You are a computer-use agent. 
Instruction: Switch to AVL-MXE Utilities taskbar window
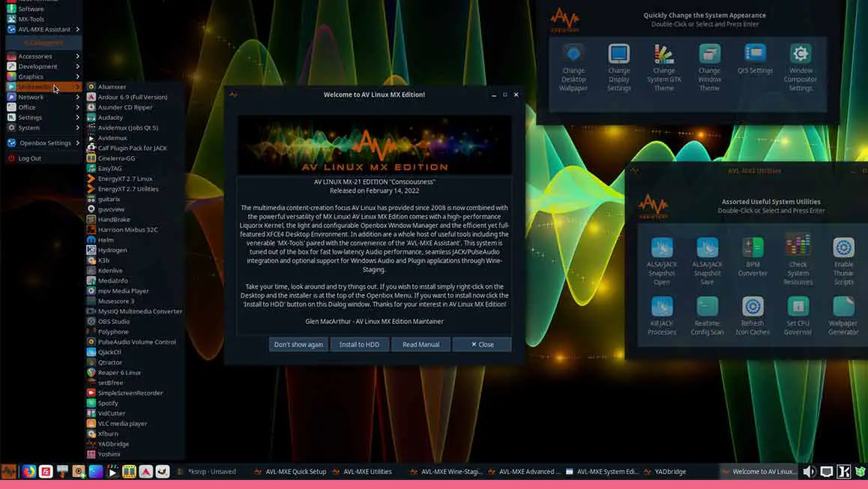coord(367,472)
